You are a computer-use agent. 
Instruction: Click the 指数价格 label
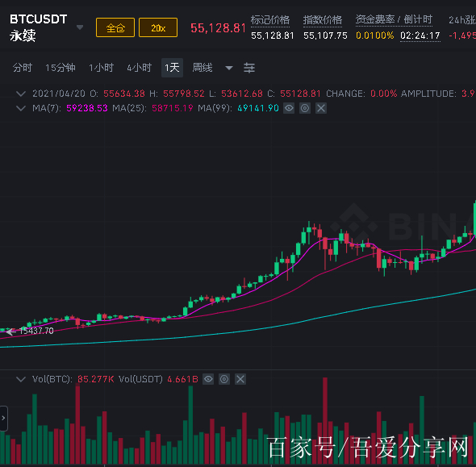click(323, 20)
